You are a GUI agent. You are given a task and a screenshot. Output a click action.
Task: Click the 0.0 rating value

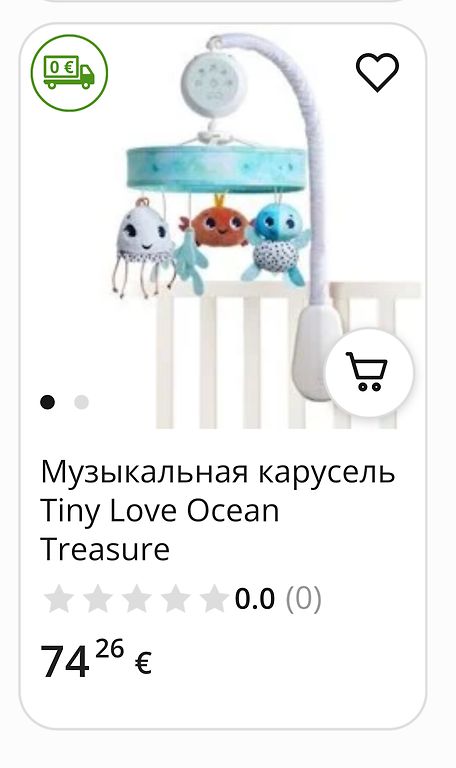click(x=255, y=599)
